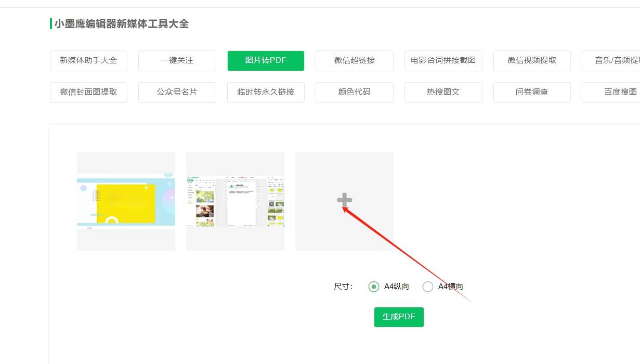Select the A4纵向 radio option

pos(374,287)
